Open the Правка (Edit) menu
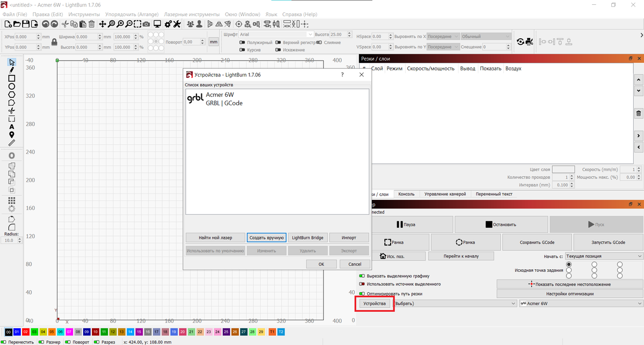This screenshot has width=644, height=345. (48, 14)
